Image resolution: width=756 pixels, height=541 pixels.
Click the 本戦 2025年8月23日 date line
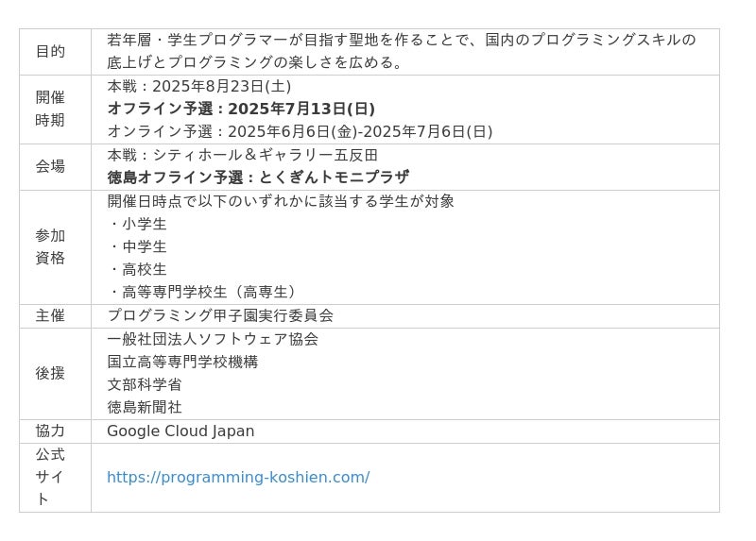pos(198,86)
